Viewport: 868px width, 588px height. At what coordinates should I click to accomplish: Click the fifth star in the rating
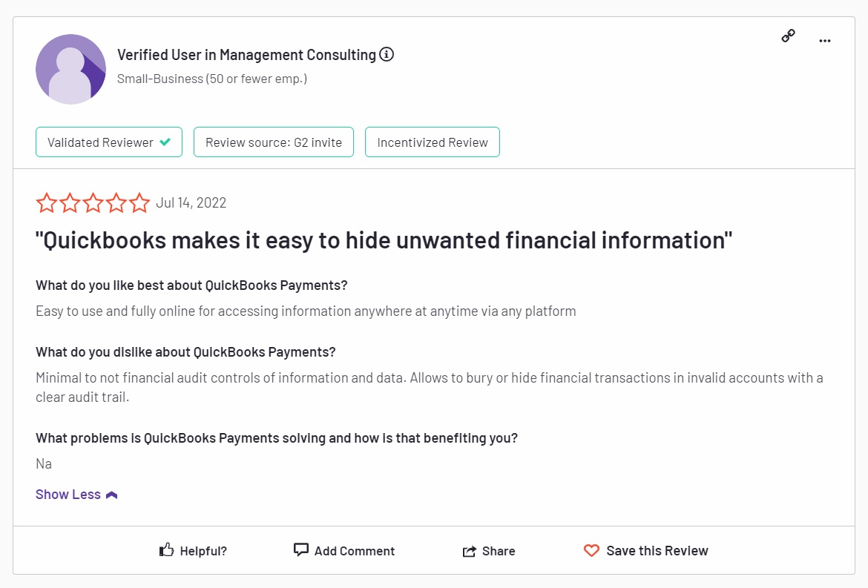139,202
